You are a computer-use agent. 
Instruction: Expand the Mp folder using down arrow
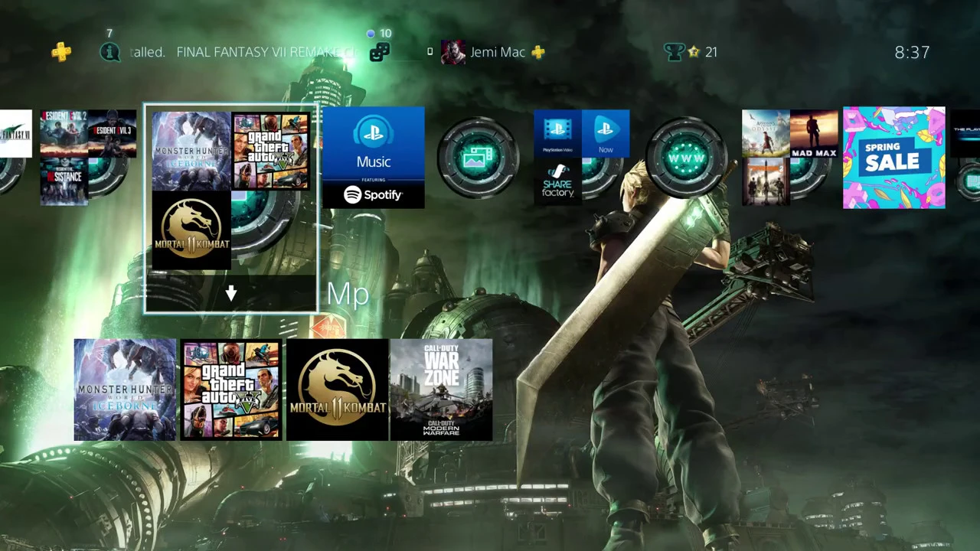click(x=230, y=293)
